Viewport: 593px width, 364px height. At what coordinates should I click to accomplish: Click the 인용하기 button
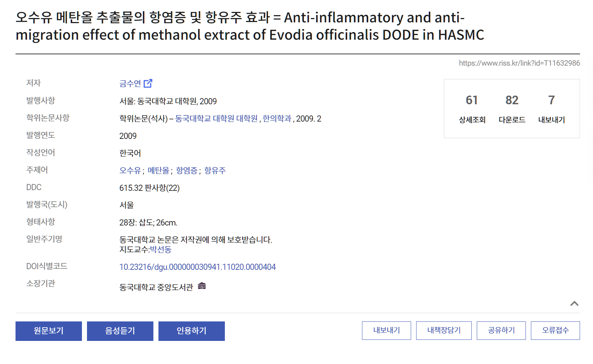tap(192, 331)
